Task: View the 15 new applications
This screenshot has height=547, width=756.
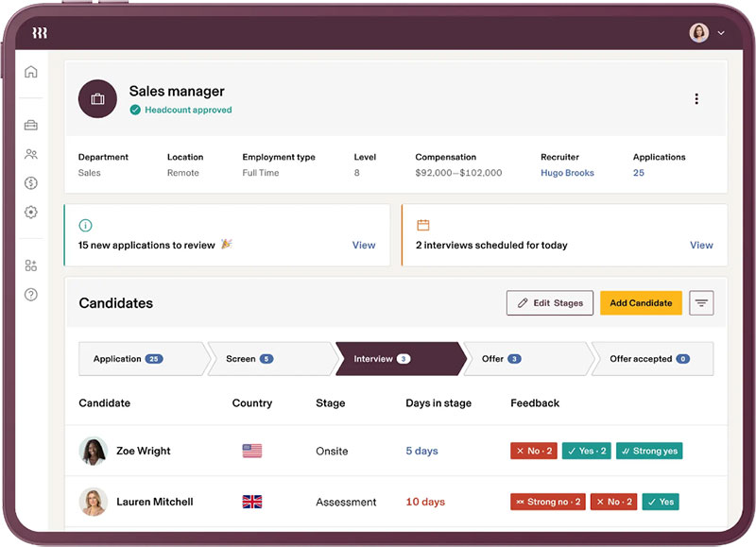Action: click(x=364, y=245)
